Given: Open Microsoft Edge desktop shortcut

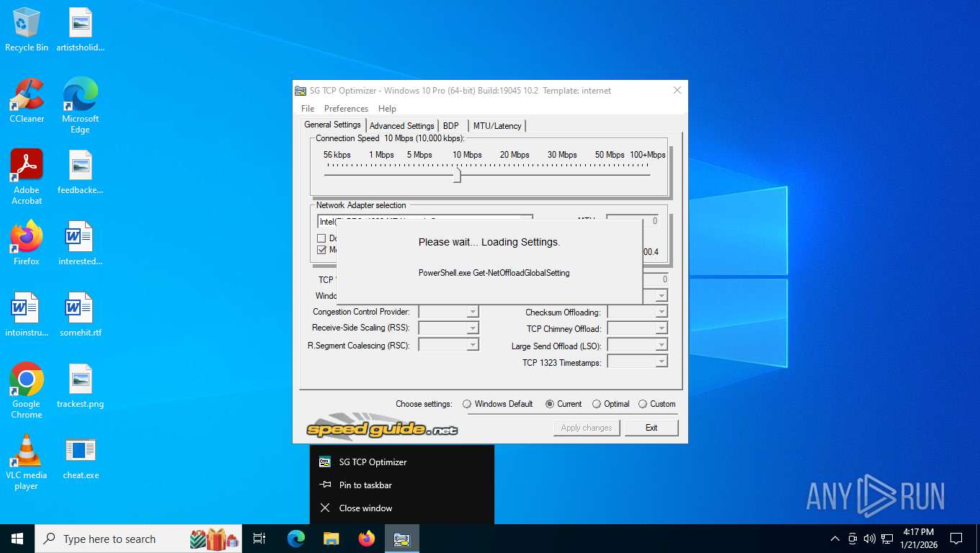Looking at the screenshot, I should (80, 106).
